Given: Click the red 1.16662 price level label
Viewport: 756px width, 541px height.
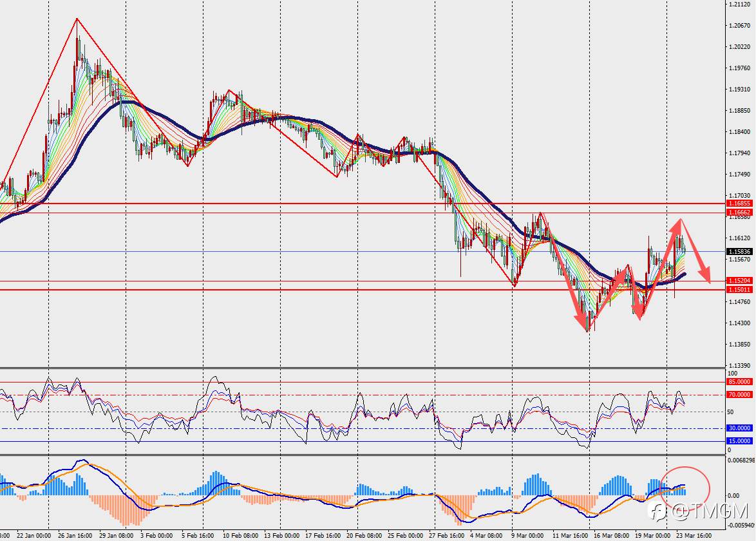Looking at the screenshot, I should click(x=740, y=212).
